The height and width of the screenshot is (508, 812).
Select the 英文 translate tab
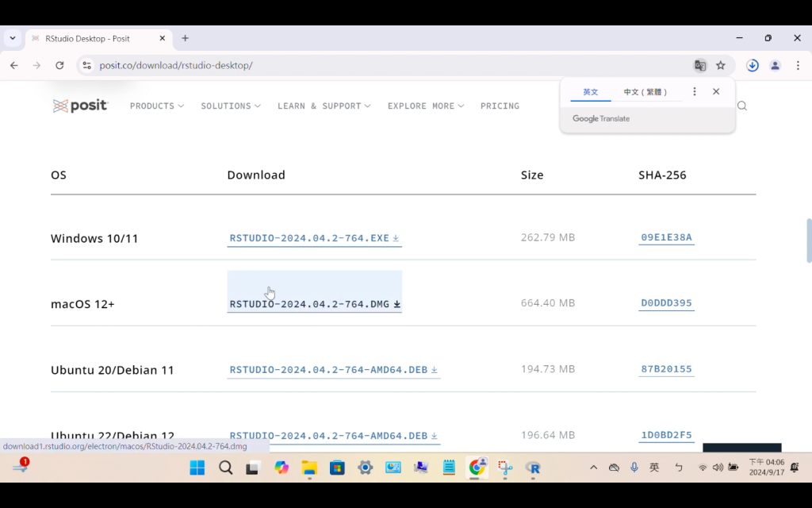pos(590,92)
